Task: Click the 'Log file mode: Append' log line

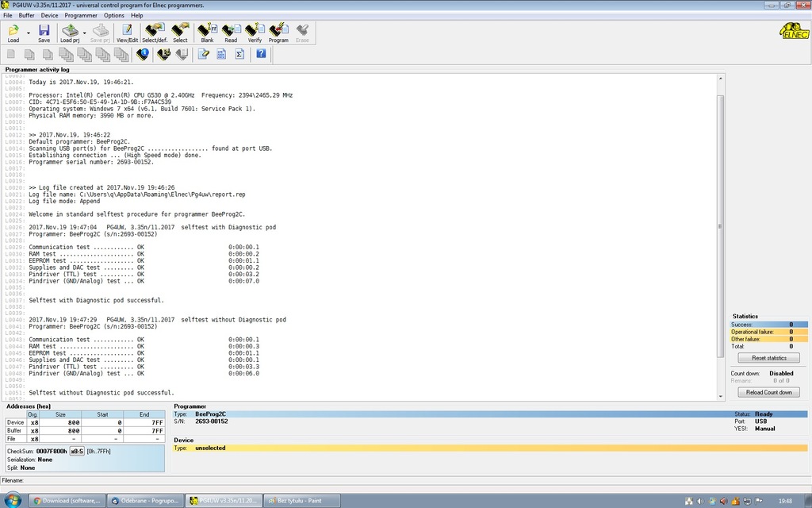Action: coord(64,201)
